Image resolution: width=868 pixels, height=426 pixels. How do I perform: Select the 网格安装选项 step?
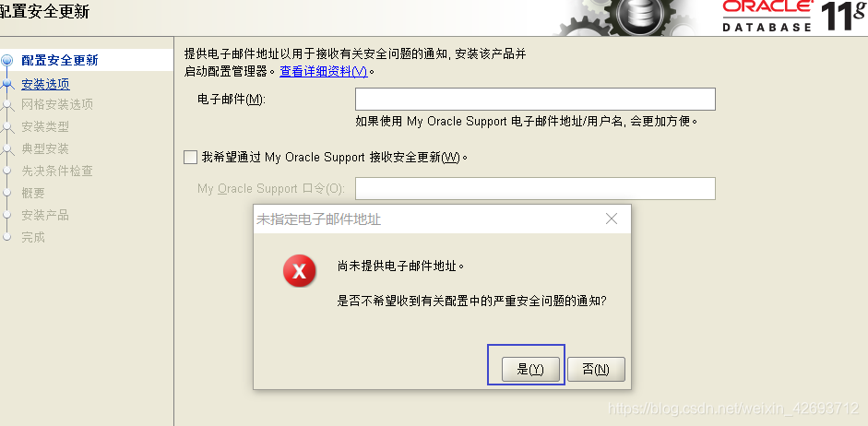point(57,104)
